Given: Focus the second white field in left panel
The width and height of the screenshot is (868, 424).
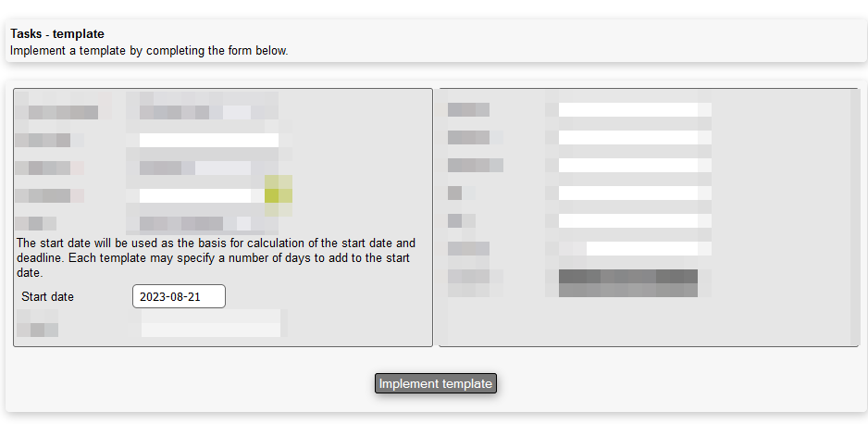Looking at the screenshot, I should pyautogui.click(x=208, y=141).
